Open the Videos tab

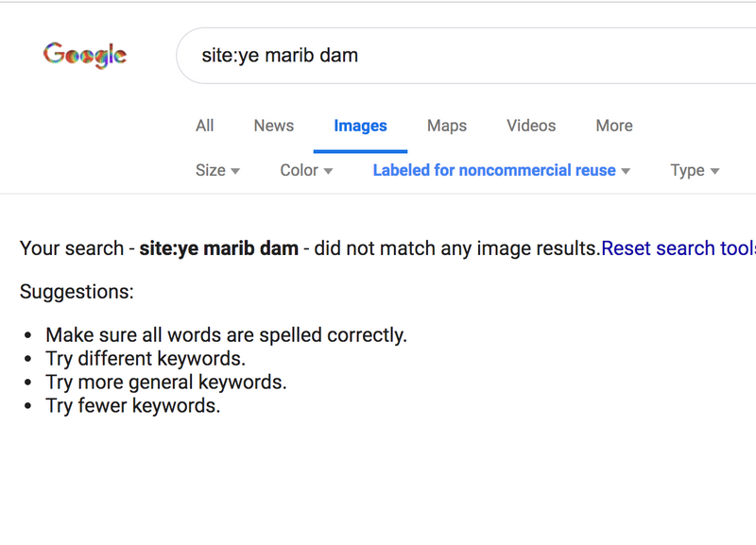[x=531, y=126]
